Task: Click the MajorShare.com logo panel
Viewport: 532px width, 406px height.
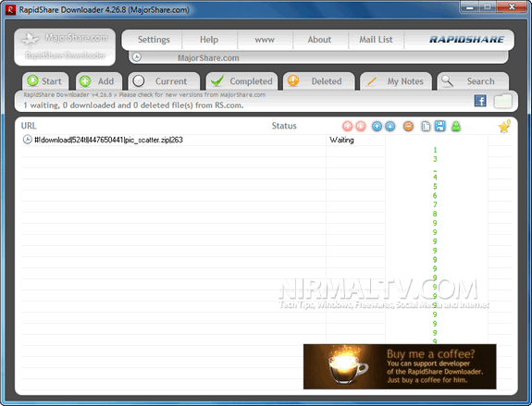Action: click(65, 47)
